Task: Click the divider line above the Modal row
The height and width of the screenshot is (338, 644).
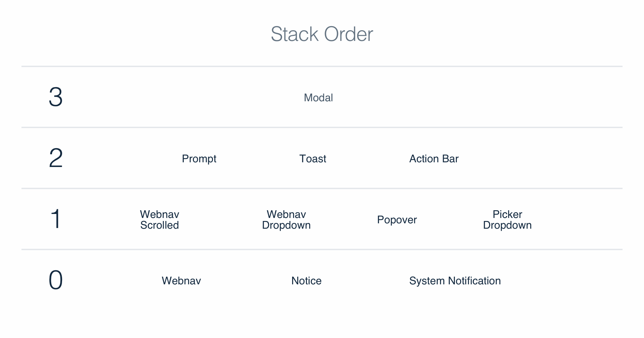Action: 322,66
